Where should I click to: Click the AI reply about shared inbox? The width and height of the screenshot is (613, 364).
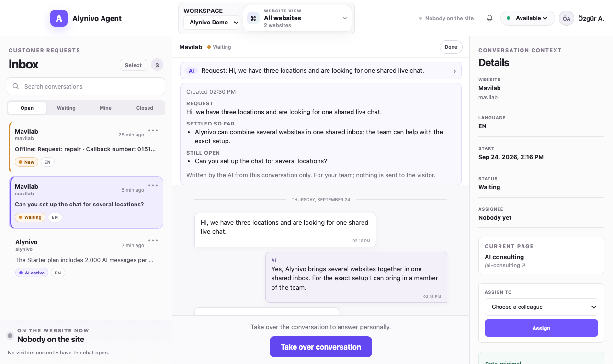[x=356, y=277]
